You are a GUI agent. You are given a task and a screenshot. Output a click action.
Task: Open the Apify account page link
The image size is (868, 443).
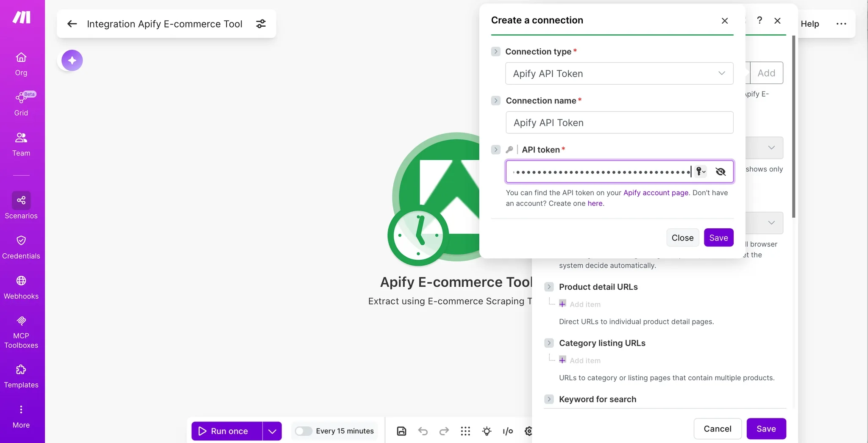coord(656,193)
